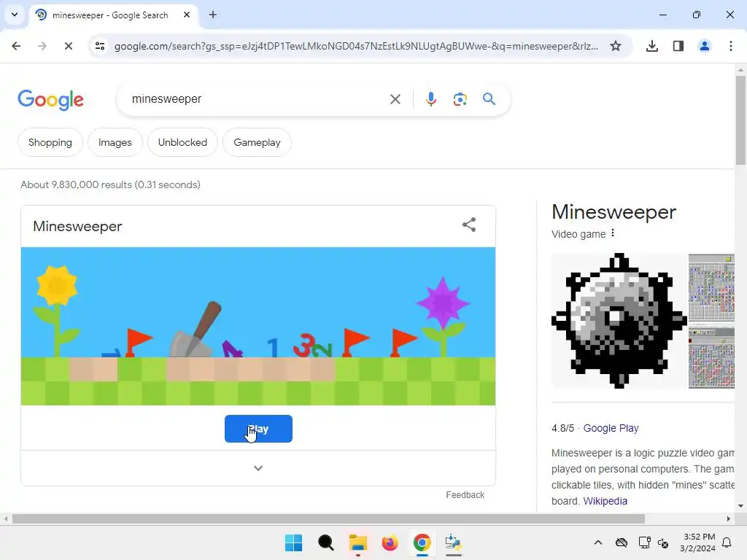Viewport: 747px width, 560px height.
Task: Click the Minesweeper knowledge panel title
Action: tap(614, 212)
